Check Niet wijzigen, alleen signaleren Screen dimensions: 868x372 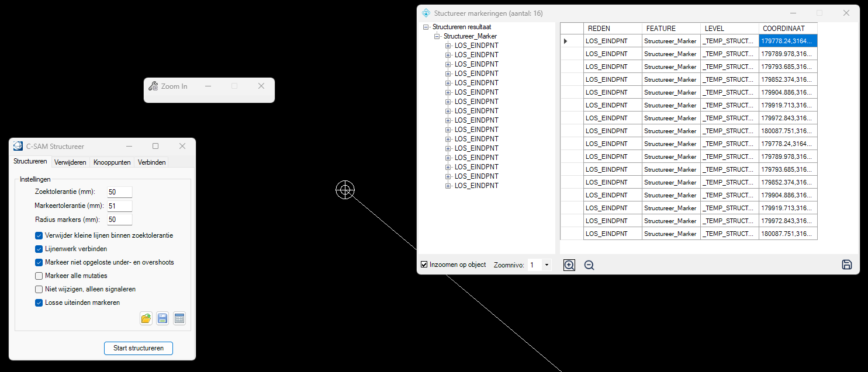39,289
